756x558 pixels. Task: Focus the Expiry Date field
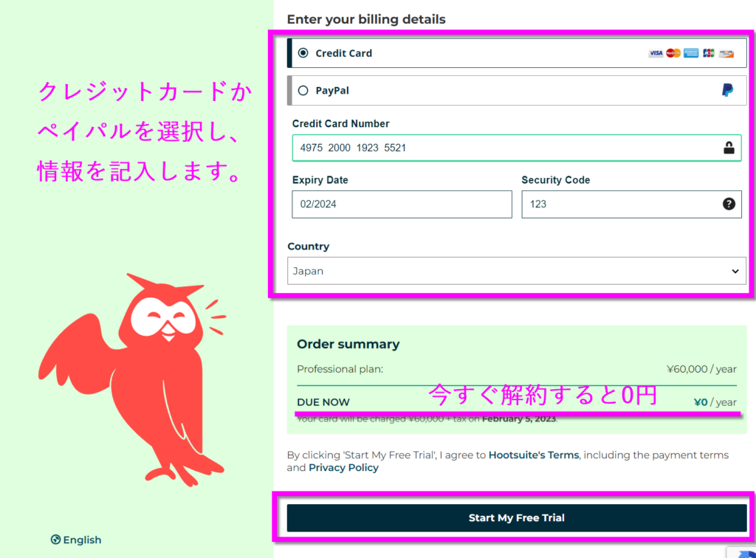(402, 204)
